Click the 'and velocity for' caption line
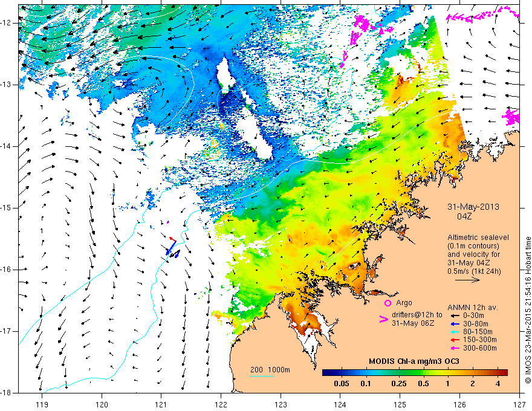The width and height of the screenshot is (532, 411). click(473, 254)
